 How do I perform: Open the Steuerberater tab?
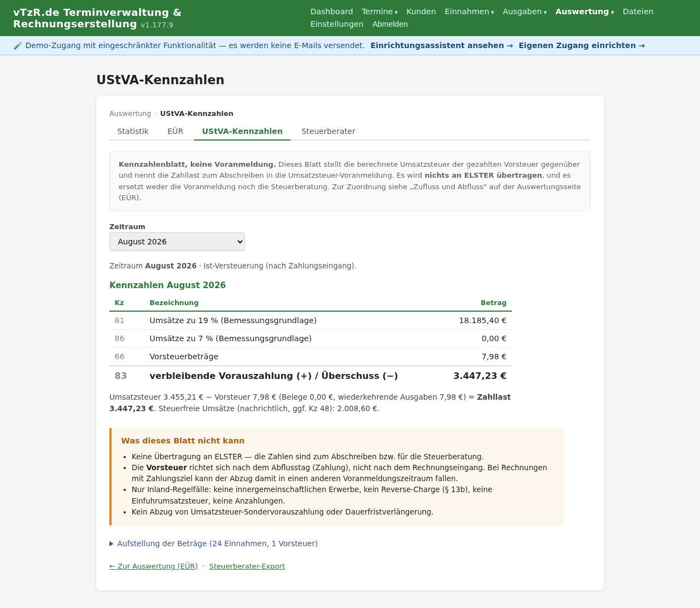tap(328, 131)
